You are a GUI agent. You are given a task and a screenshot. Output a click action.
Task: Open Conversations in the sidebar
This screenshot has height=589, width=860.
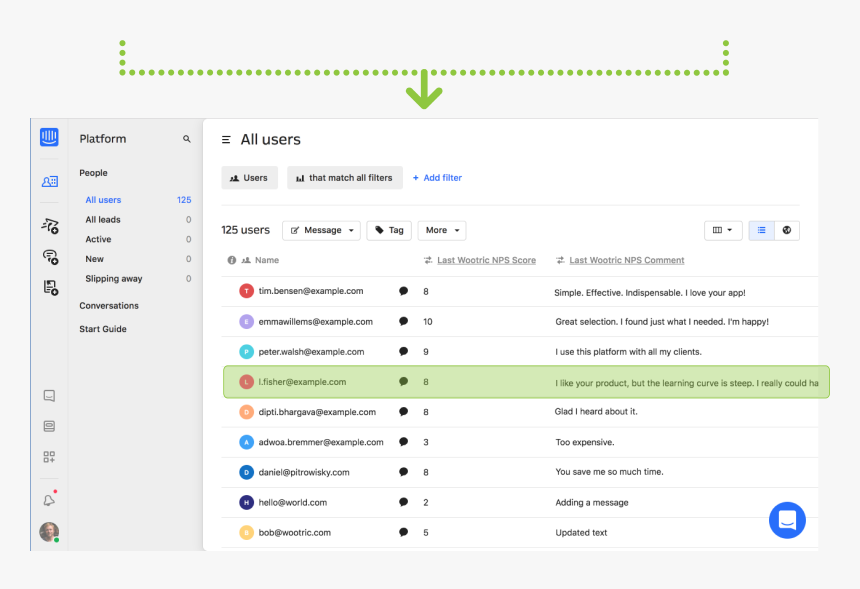[109, 306]
